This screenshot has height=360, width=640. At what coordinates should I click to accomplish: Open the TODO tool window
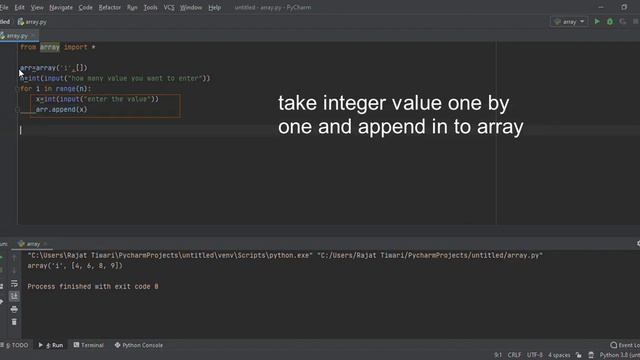coord(15,345)
